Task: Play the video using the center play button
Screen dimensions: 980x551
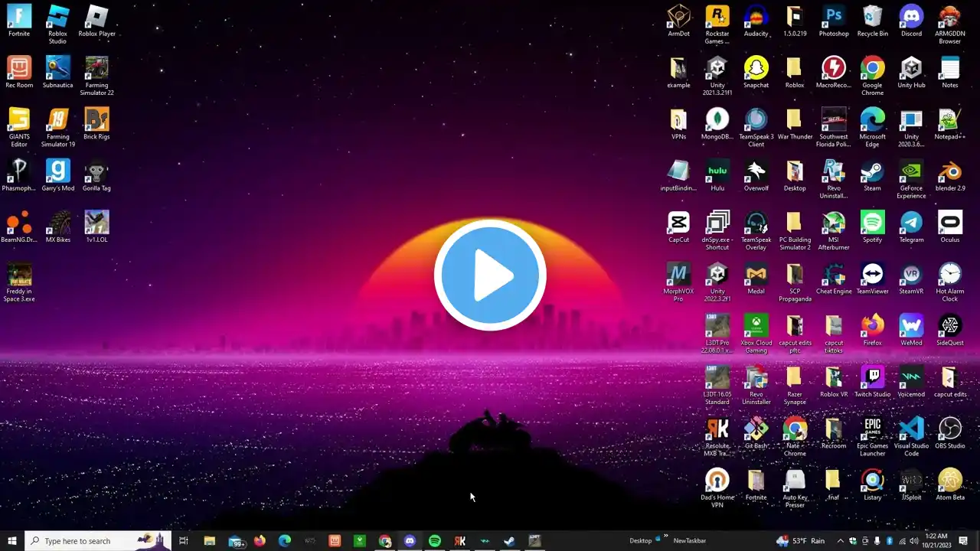Action: (490, 275)
